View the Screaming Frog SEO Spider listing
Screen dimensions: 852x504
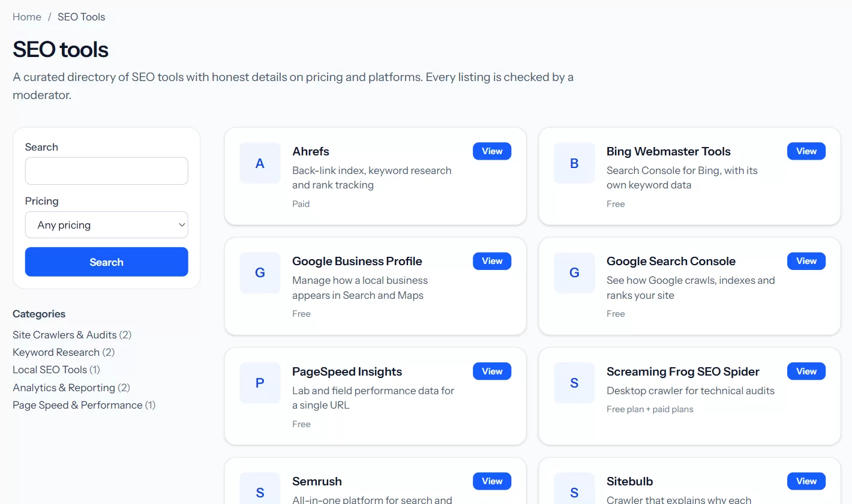[x=806, y=371]
